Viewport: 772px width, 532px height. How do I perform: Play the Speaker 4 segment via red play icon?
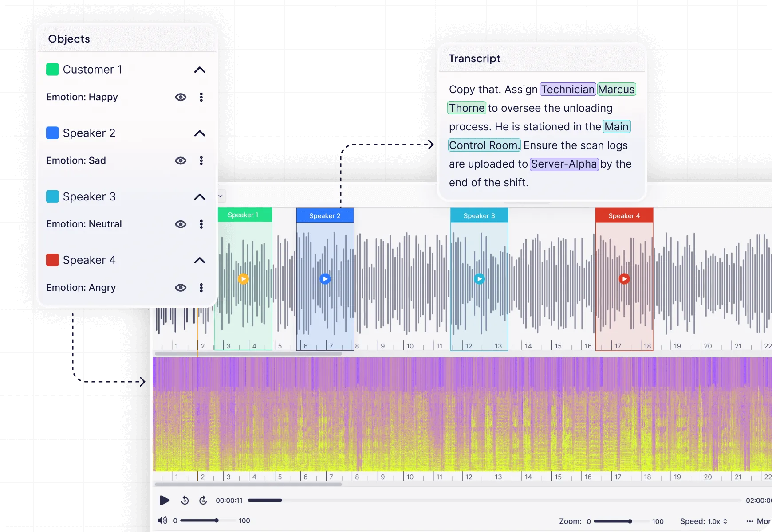pyautogui.click(x=624, y=279)
